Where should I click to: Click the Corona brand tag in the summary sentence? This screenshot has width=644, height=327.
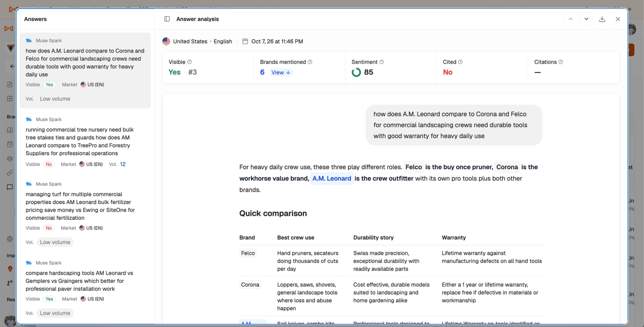[x=507, y=167]
